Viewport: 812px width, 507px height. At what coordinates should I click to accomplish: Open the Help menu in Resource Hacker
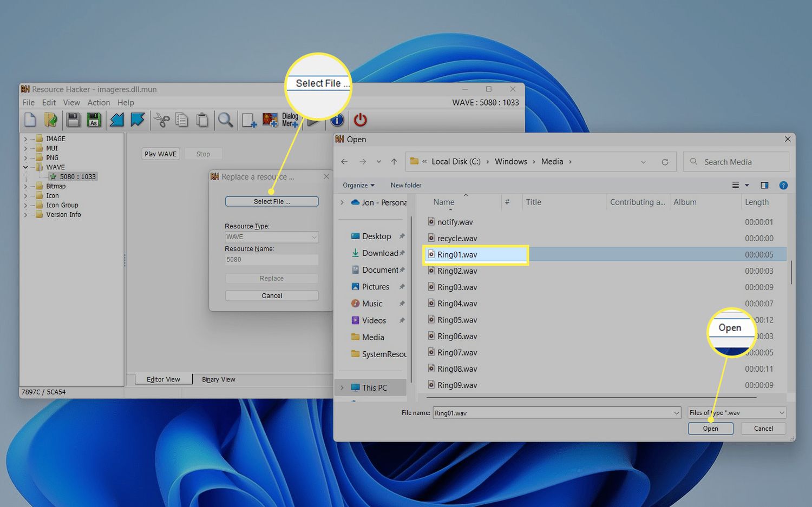126,102
